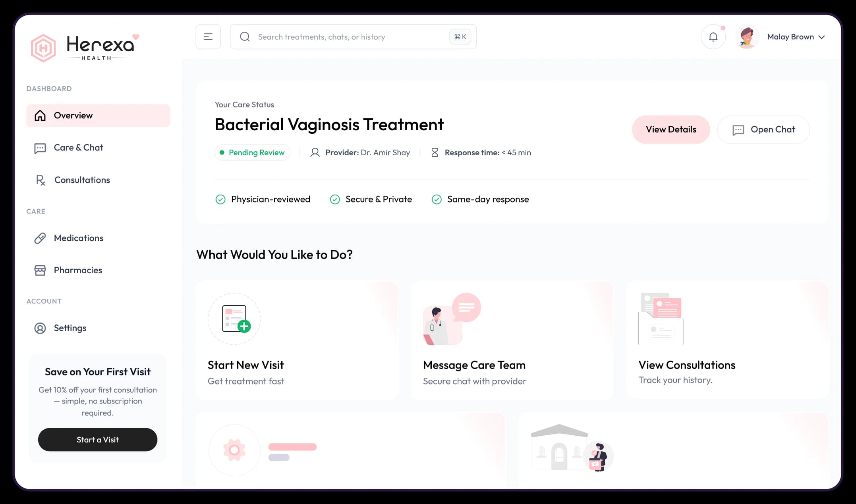Open the Start New Visit card
856x504 pixels.
297,340
